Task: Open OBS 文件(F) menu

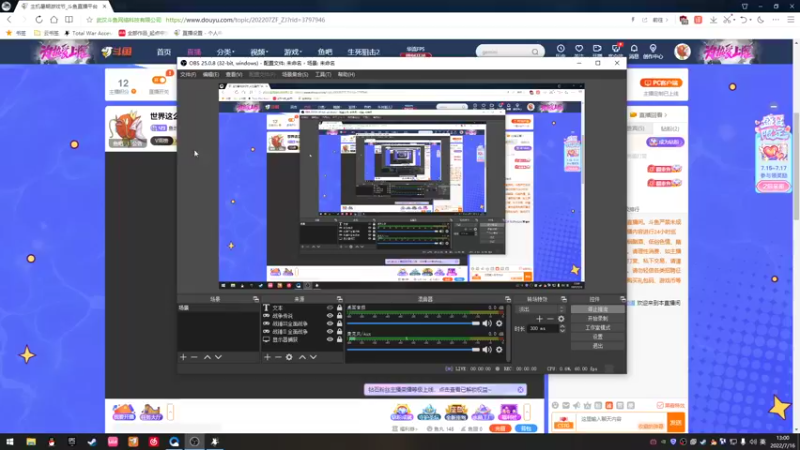Action: pos(188,74)
